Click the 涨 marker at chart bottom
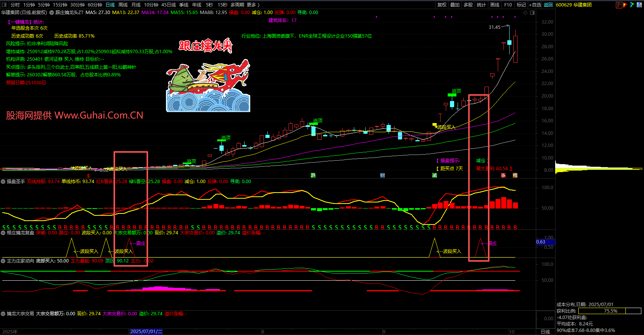The height and width of the screenshot is (335, 644). (x=504, y=175)
